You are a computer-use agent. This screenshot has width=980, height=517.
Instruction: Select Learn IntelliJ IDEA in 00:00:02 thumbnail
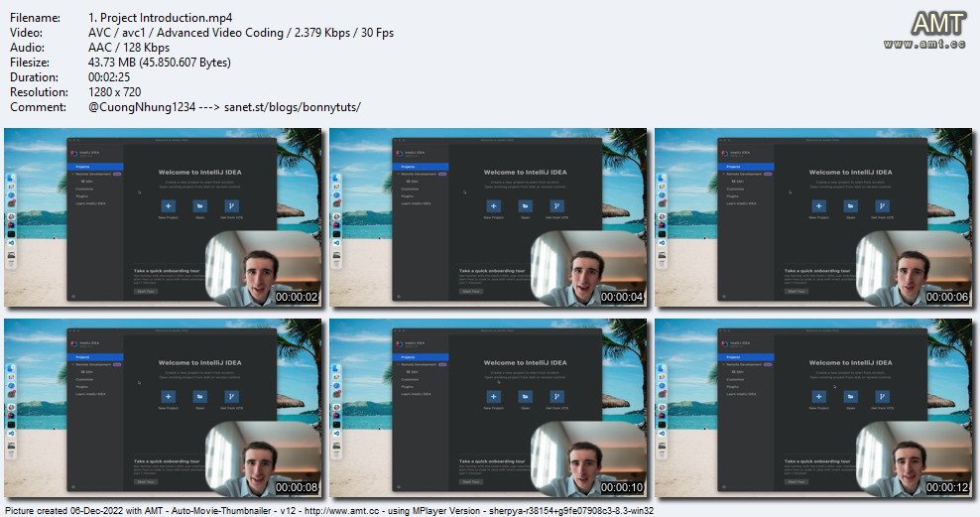90,203
